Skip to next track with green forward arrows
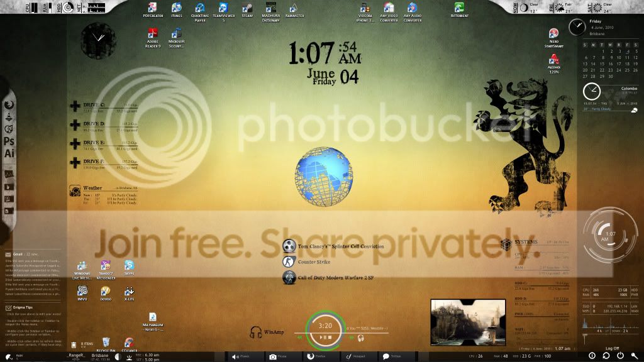644x362 pixels. 351,337
